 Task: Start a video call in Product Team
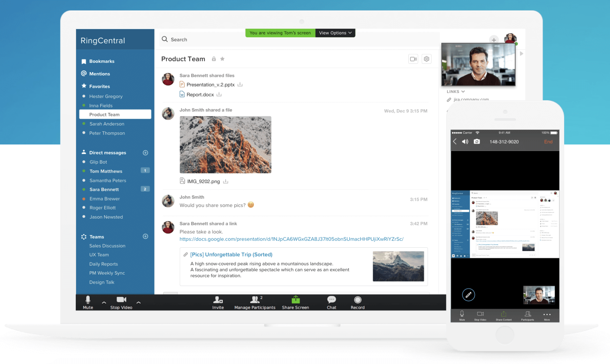(413, 59)
